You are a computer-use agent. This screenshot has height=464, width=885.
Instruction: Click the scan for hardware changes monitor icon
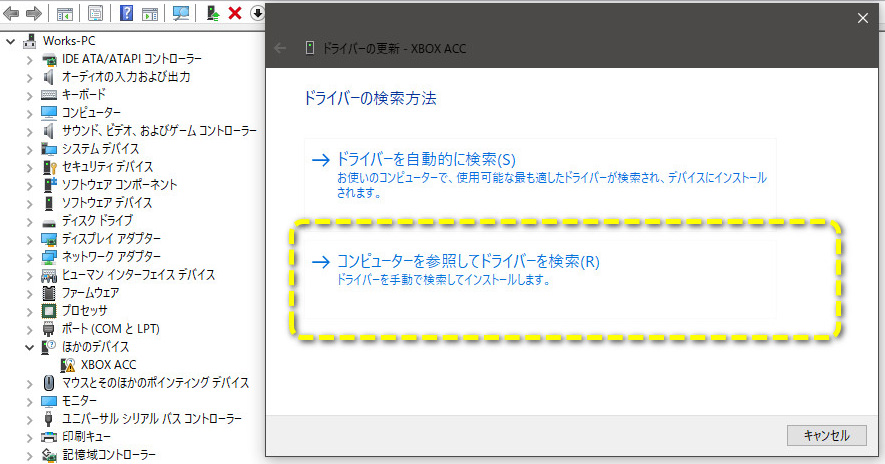click(x=181, y=13)
